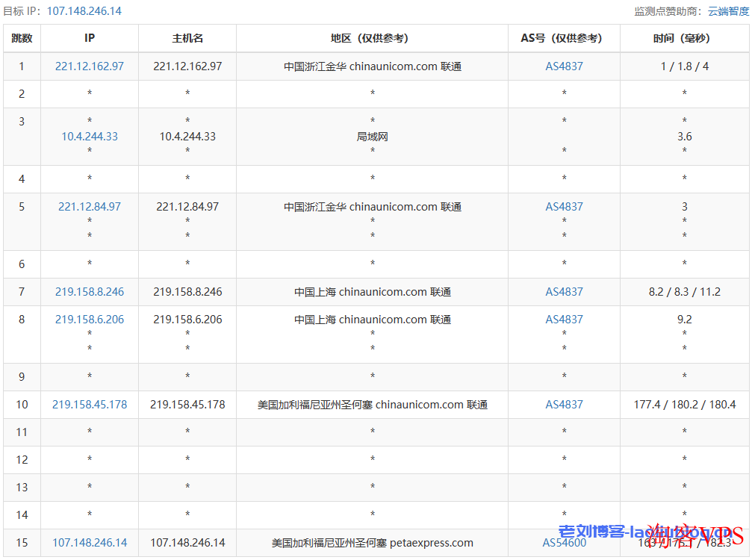Select hostname cell 219.158.8.246 in hop 7

(187, 291)
